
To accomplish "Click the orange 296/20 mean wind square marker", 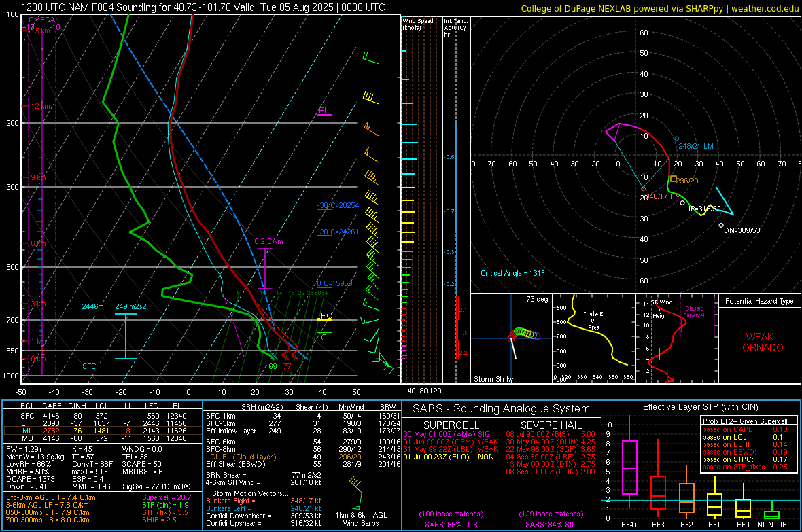I will click(673, 179).
